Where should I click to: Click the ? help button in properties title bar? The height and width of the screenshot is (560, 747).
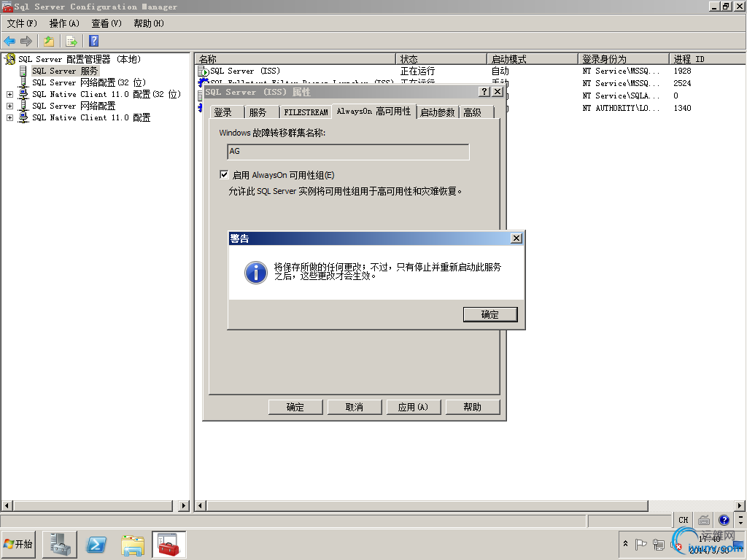(x=484, y=91)
